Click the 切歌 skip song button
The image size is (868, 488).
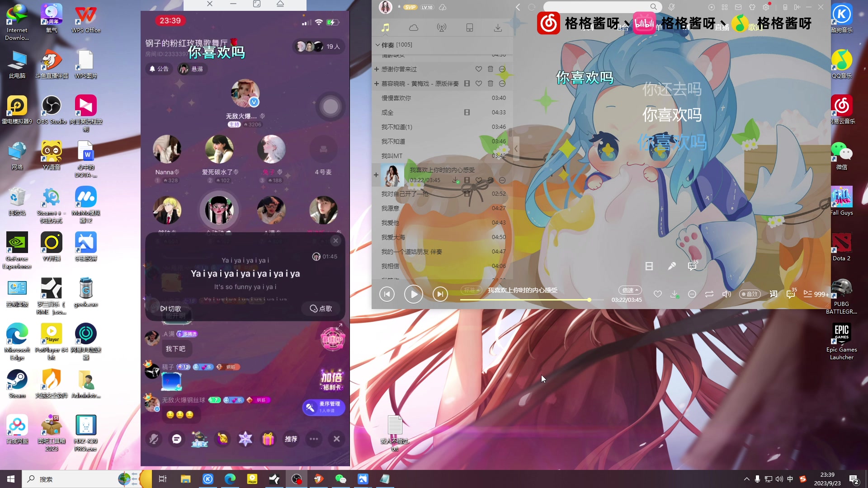[x=171, y=309]
